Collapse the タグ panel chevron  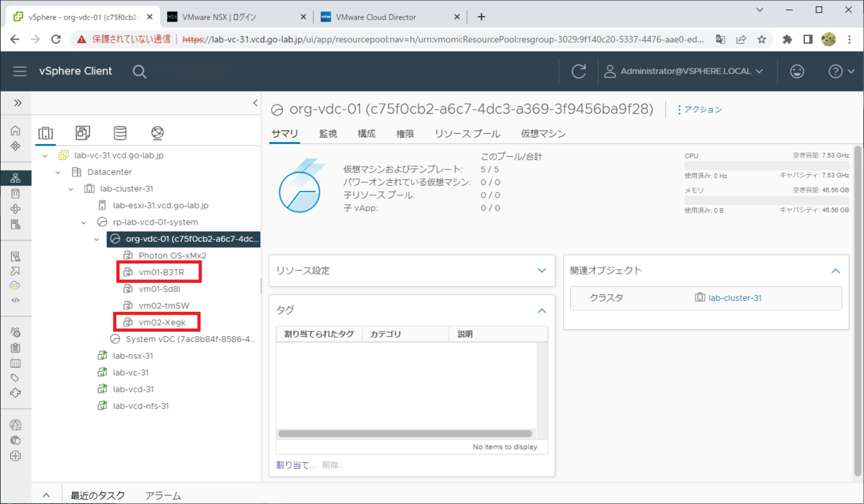[x=542, y=310]
